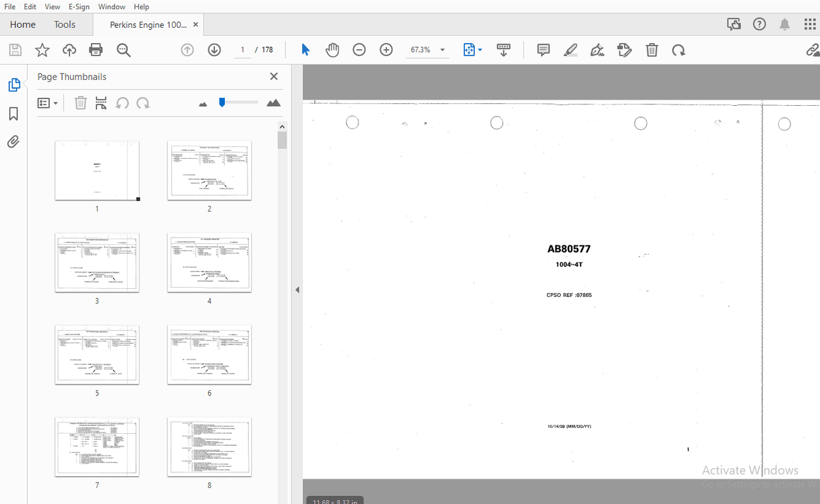
Task: Mark the document as a favorite star
Action: pos(42,50)
